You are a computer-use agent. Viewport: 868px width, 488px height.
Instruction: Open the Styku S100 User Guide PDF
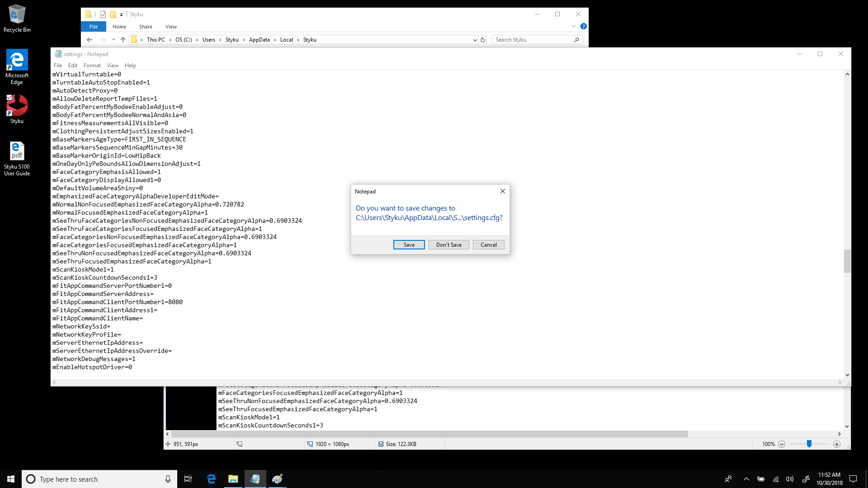(x=17, y=151)
